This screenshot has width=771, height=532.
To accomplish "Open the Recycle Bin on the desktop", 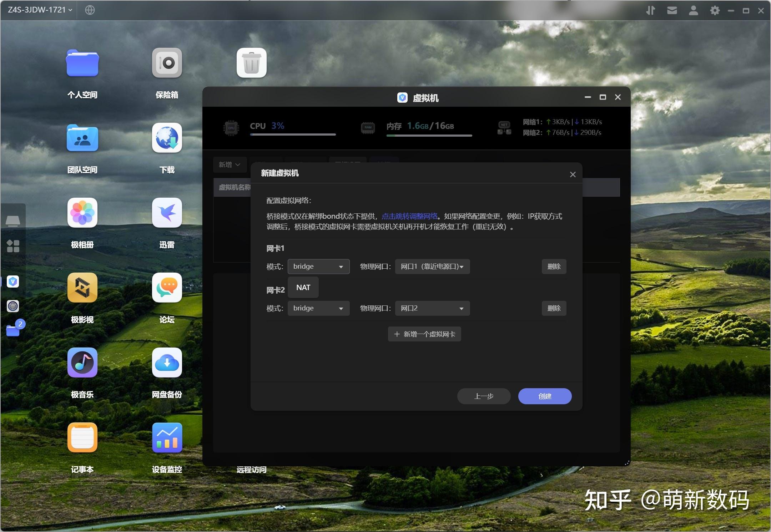I will [x=251, y=63].
